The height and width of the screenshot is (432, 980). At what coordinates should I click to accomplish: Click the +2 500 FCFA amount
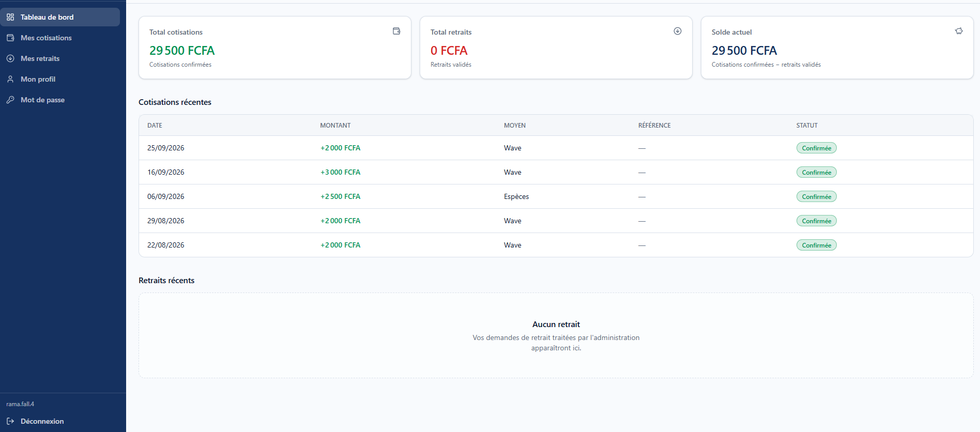(340, 196)
